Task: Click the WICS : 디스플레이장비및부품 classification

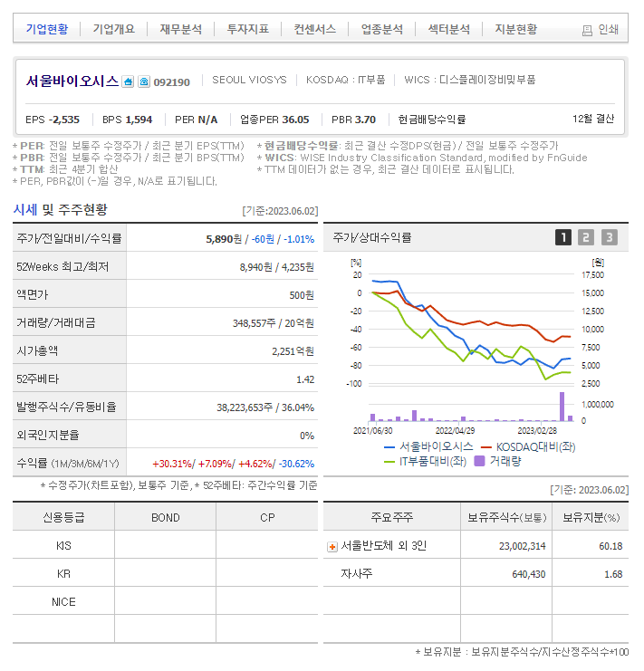Action: point(470,80)
